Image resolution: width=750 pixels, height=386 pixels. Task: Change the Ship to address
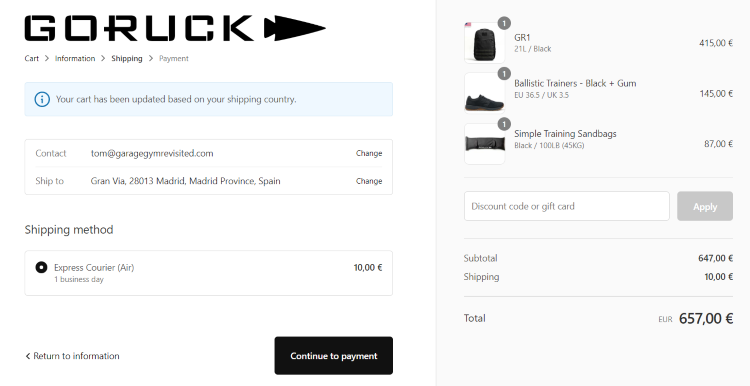tap(369, 181)
